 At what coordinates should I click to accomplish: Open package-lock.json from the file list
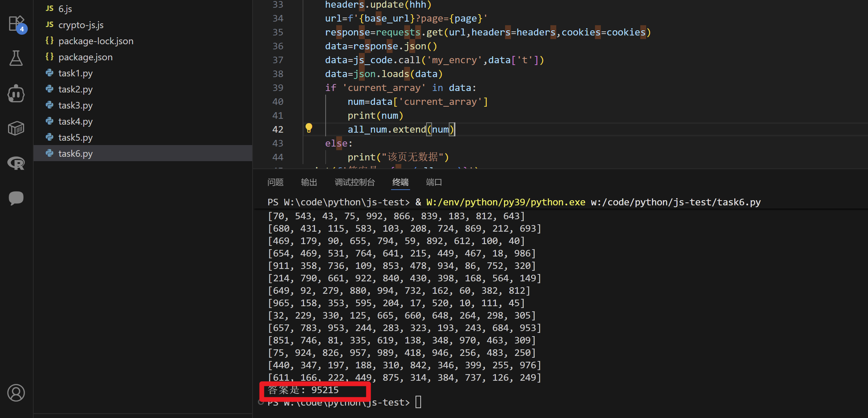point(96,41)
